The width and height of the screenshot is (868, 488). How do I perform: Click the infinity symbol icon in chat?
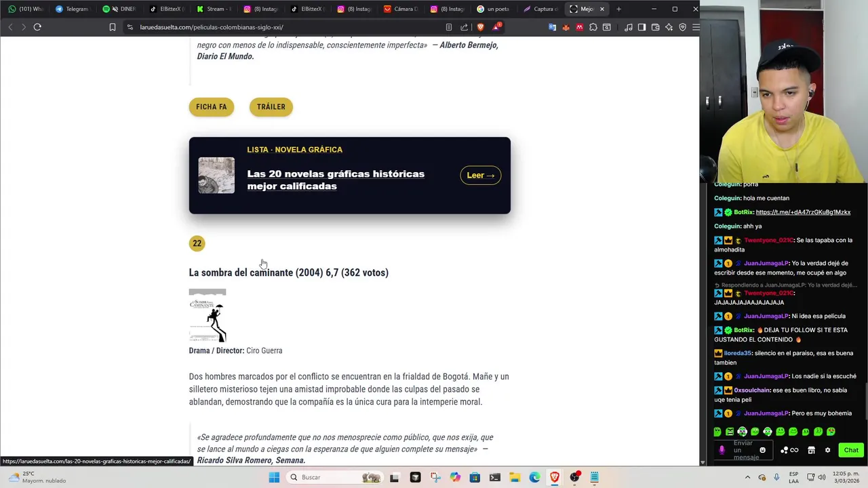coord(794,450)
